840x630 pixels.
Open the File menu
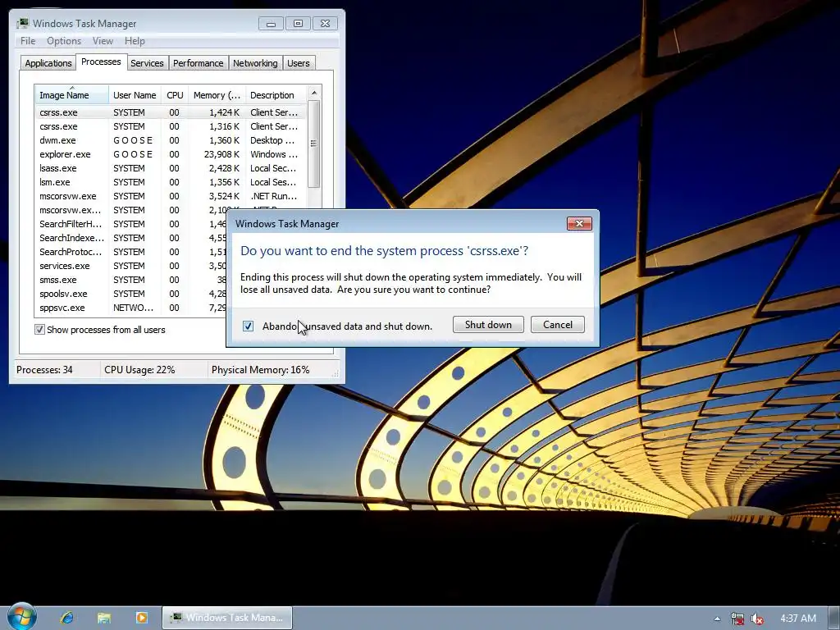pos(28,41)
